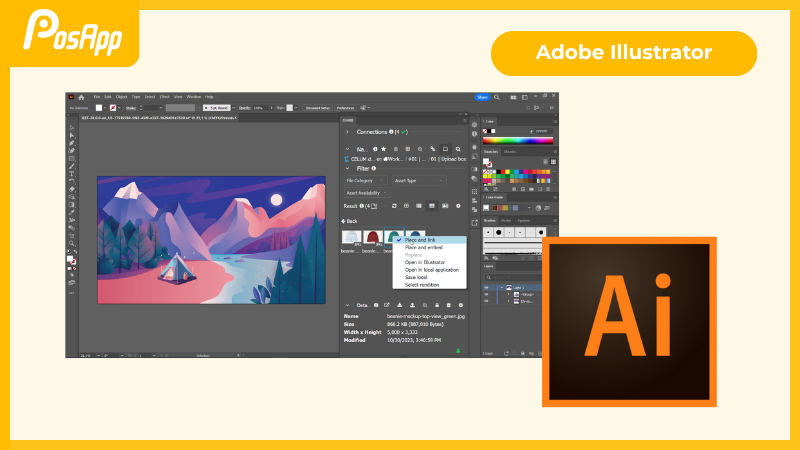Select the Direct Selection tool
Screen dimensions: 800x450
point(71,135)
